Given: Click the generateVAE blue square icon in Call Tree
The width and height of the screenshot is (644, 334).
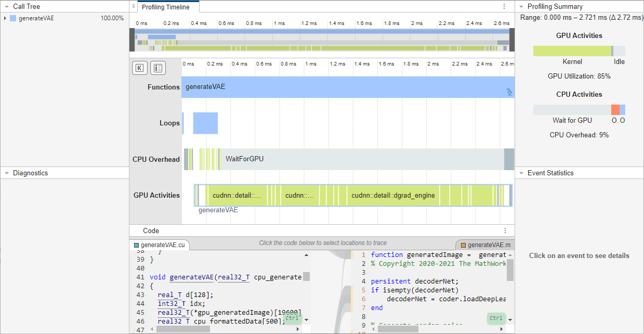Looking at the screenshot, I should tap(14, 18).
